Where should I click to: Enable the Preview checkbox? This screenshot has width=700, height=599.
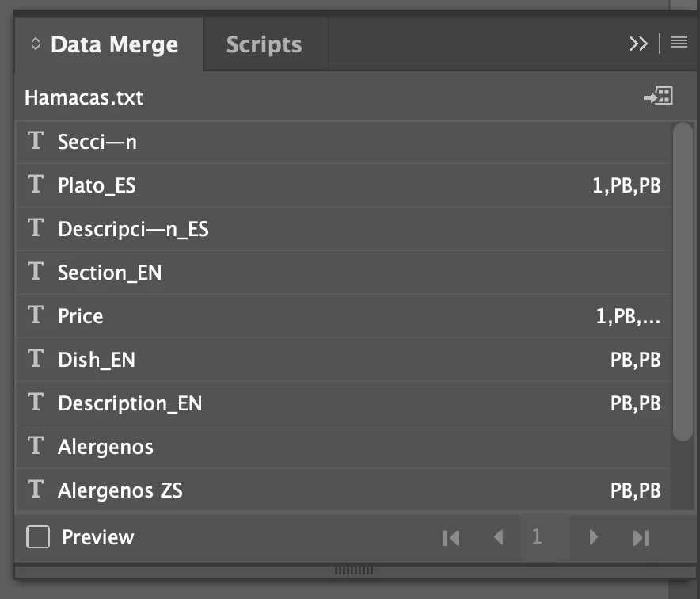point(38,536)
